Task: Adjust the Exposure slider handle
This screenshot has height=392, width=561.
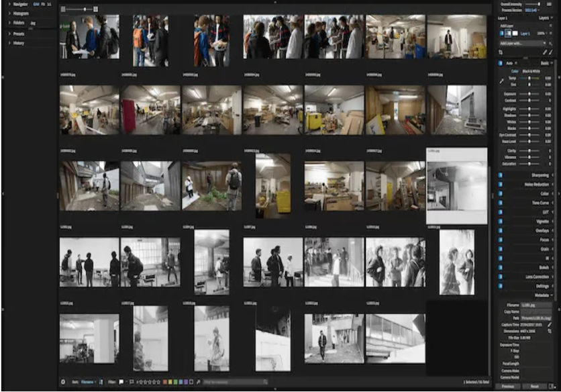Action: [529, 94]
